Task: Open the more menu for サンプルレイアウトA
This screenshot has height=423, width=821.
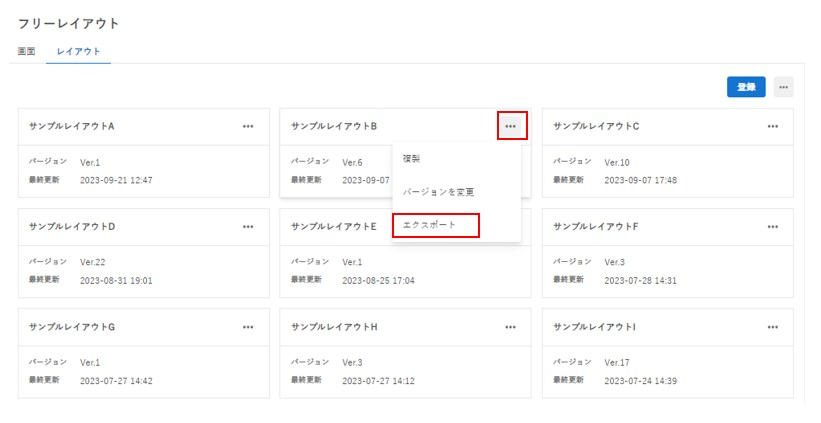Action: [248, 126]
